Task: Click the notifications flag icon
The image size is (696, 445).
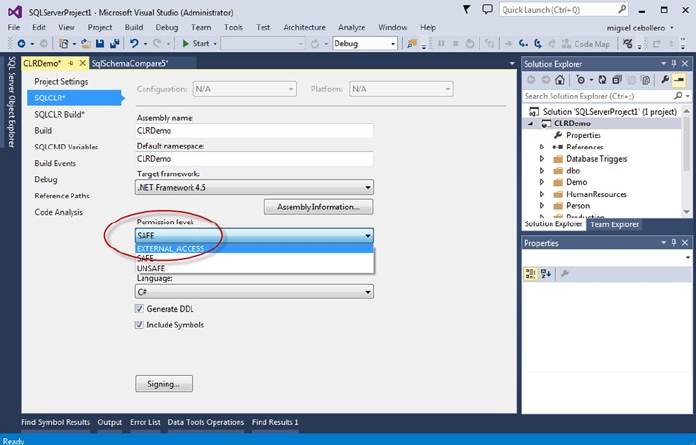Action: [x=467, y=9]
